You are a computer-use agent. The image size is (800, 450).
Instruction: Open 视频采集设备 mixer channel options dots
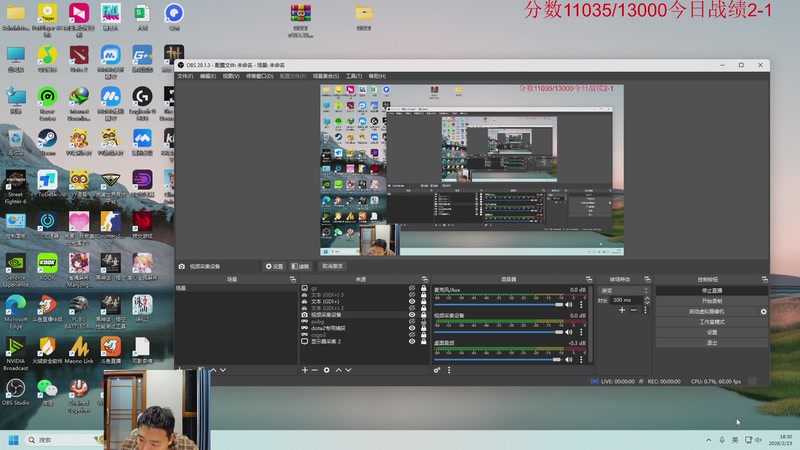[x=581, y=332]
